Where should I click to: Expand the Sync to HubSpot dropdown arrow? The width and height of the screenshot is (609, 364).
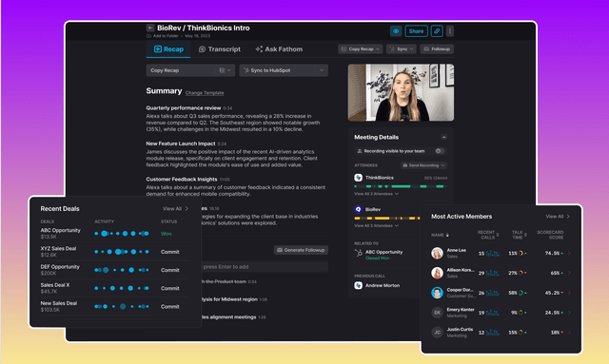[x=322, y=70]
